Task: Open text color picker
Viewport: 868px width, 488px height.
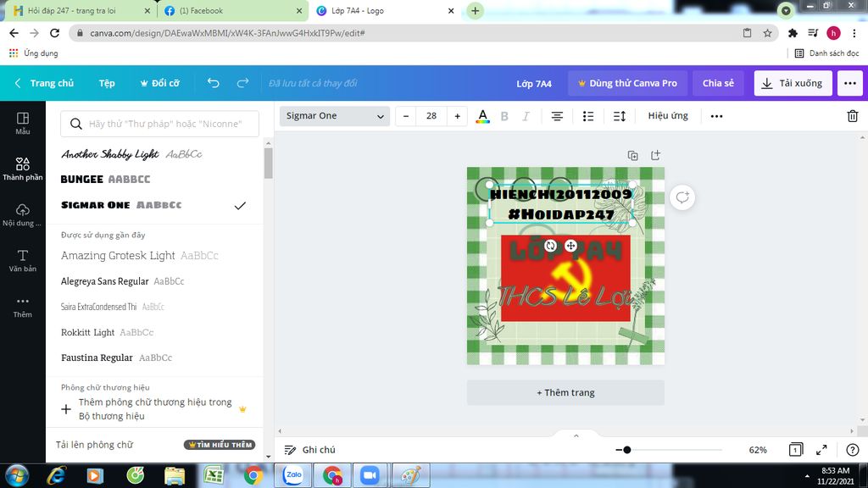Action: 482,116
